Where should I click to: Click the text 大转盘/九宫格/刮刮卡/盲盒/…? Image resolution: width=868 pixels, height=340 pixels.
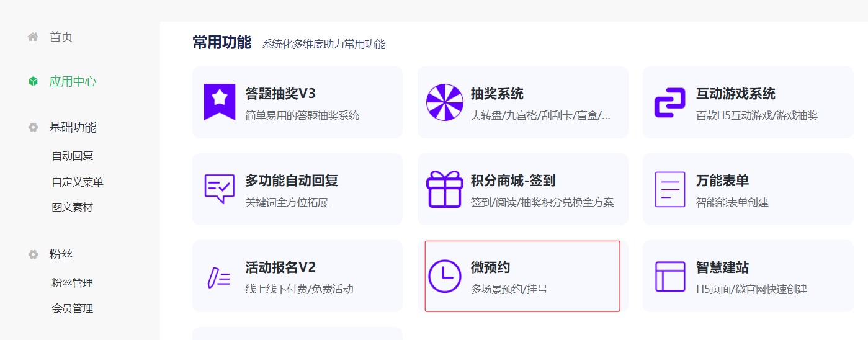pyautogui.click(x=540, y=115)
